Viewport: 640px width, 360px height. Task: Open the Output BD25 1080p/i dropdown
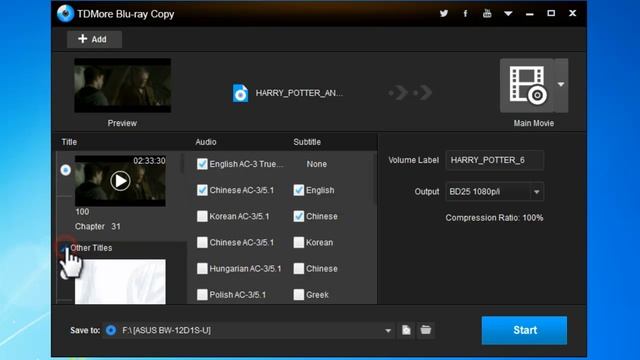pyautogui.click(x=495, y=191)
